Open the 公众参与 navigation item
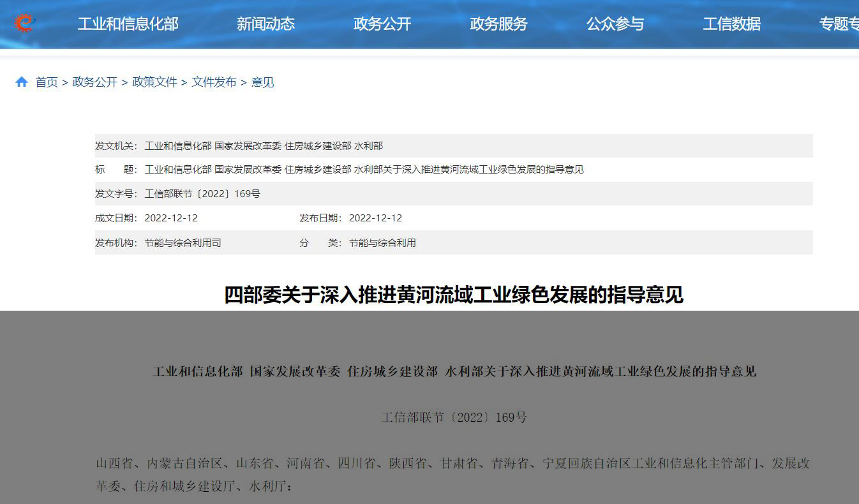859x504 pixels. point(615,24)
